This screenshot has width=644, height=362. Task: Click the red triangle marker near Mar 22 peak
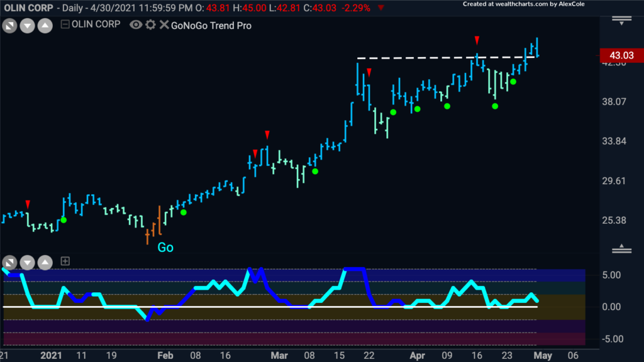click(x=369, y=73)
